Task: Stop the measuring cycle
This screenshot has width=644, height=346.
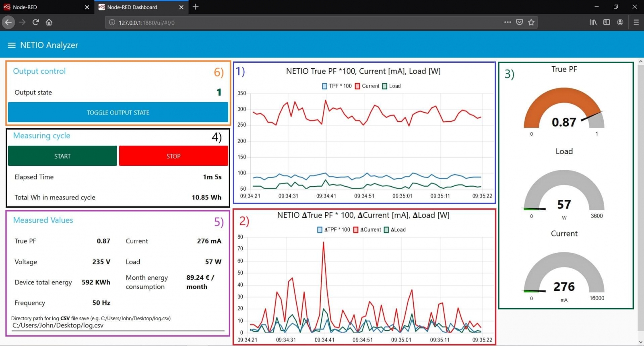Action: point(173,156)
